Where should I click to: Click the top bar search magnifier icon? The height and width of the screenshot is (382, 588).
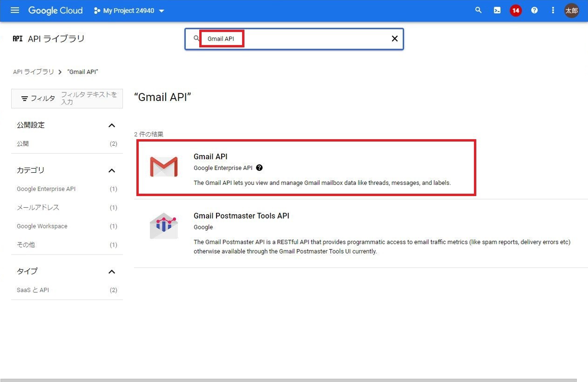(478, 10)
